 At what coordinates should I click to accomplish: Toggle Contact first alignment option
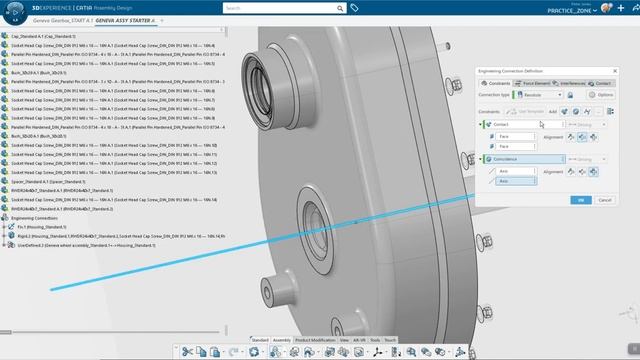(x=571, y=137)
